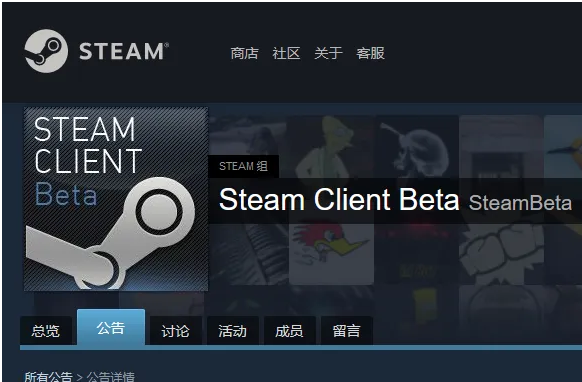582x382 pixels.
Task: Click the Steam Client Beta group avatar
Action: click(116, 199)
